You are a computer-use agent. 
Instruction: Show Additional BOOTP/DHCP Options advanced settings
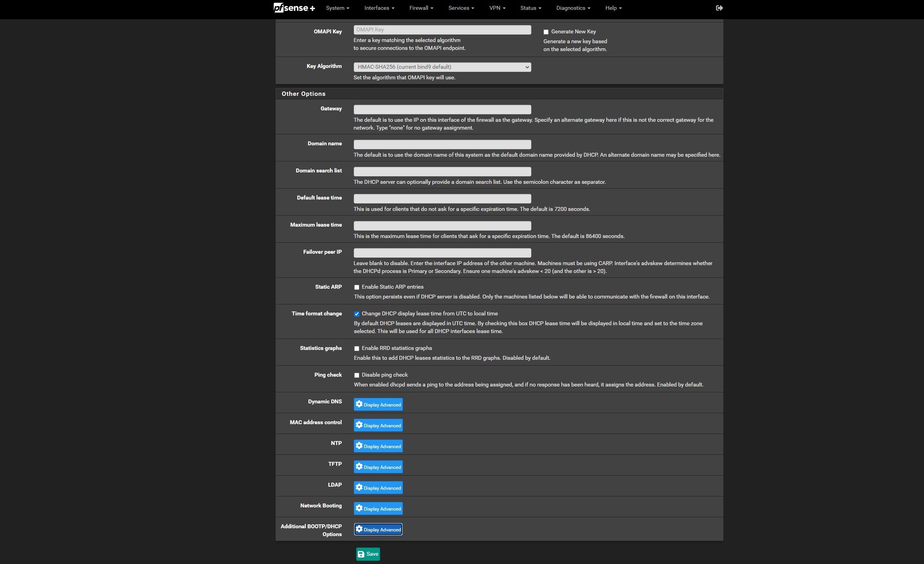pos(378,529)
